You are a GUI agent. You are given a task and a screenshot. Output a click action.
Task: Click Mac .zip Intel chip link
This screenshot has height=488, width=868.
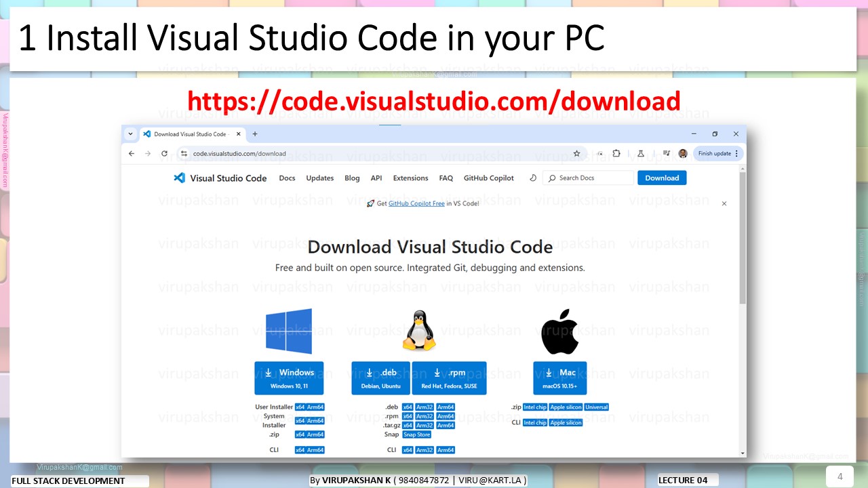(x=535, y=407)
